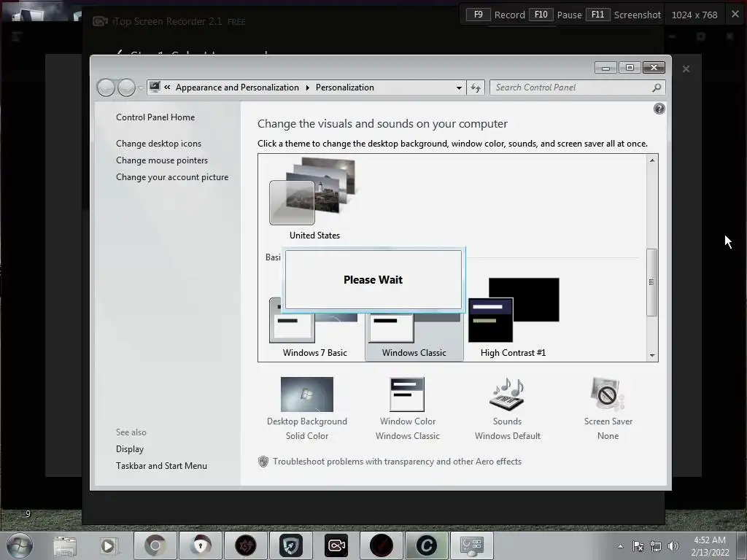Open Control Panel Home link

tap(155, 117)
